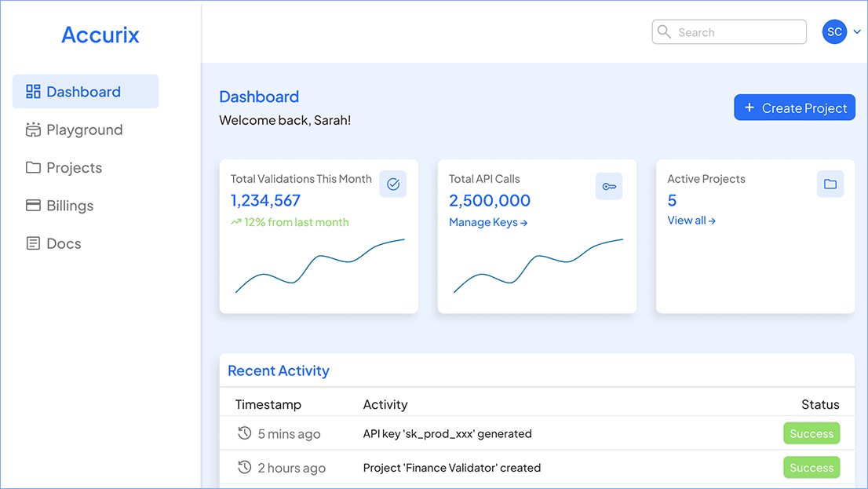The height and width of the screenshot is (489, 868).
Task: Click View all under Active Projects
Action: point(691,221)
